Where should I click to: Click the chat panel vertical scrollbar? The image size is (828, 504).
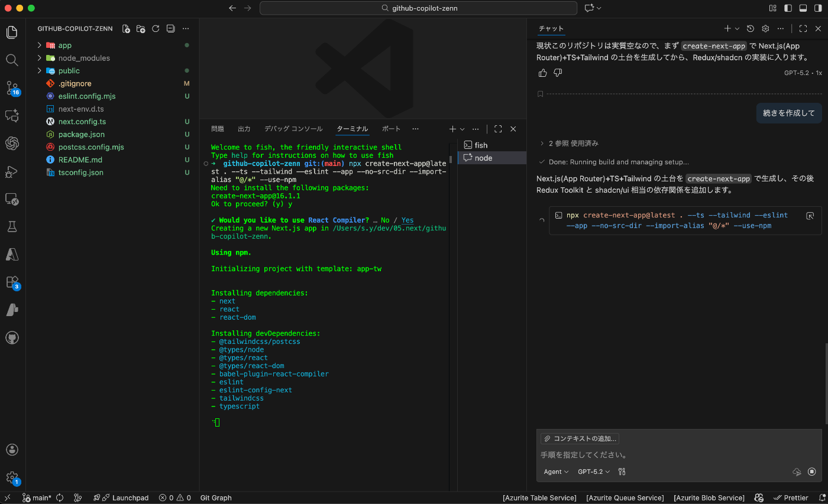(826, 383)
